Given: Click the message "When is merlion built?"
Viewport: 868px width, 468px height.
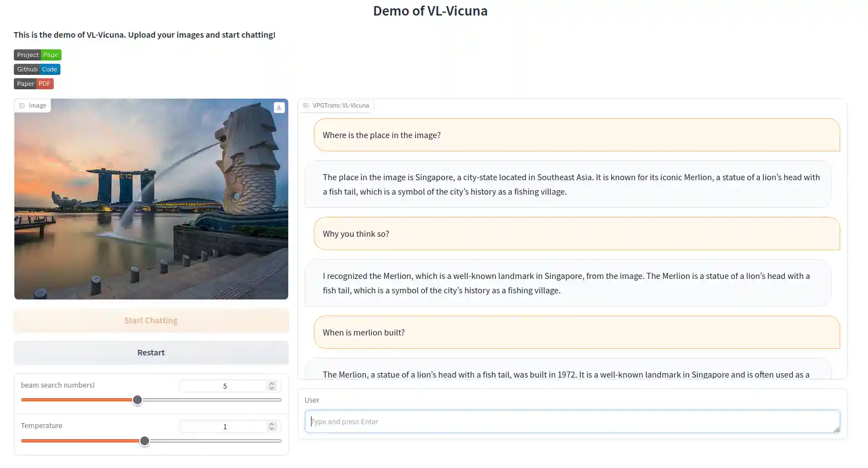Looking at the screenshot, I should tap(577, 332).
